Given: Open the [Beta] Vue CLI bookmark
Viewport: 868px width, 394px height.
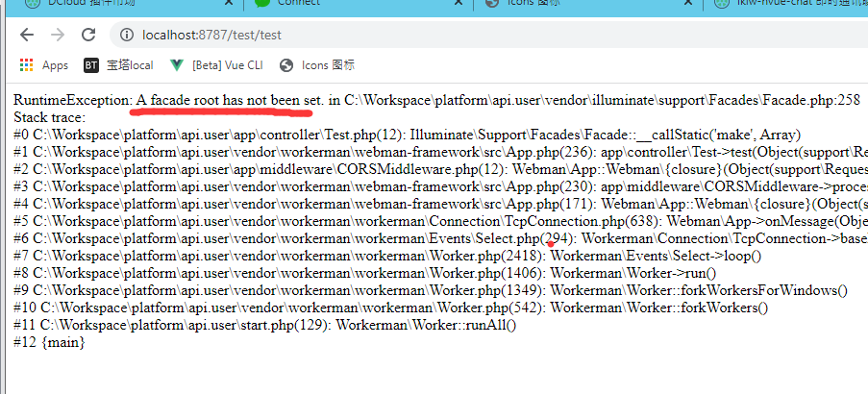Looking at the screenshot, I should tap(216, 65).
